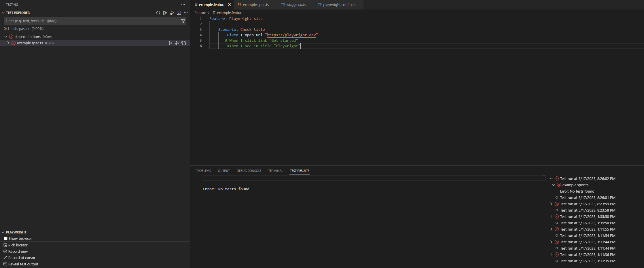Open the test output terminal icon
644x268 pixels.
[x=179, y=13]
